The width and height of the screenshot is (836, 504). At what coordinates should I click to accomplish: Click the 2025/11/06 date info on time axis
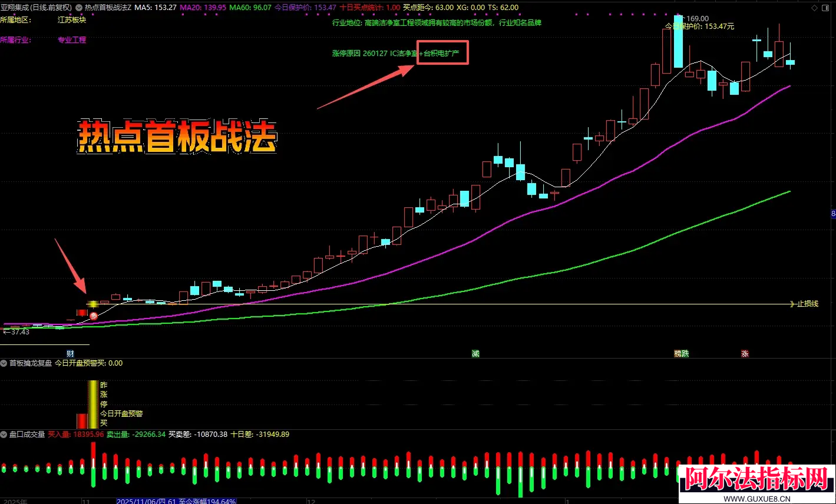[176, 501]
